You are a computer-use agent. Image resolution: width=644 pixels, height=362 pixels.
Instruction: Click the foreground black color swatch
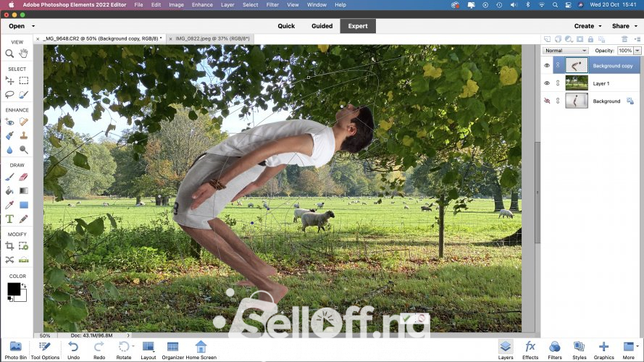coord(14,289)
